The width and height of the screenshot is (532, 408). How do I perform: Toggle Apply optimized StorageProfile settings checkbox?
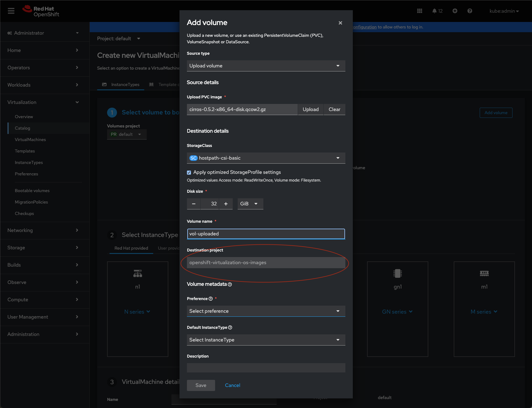tap(189, 173)
